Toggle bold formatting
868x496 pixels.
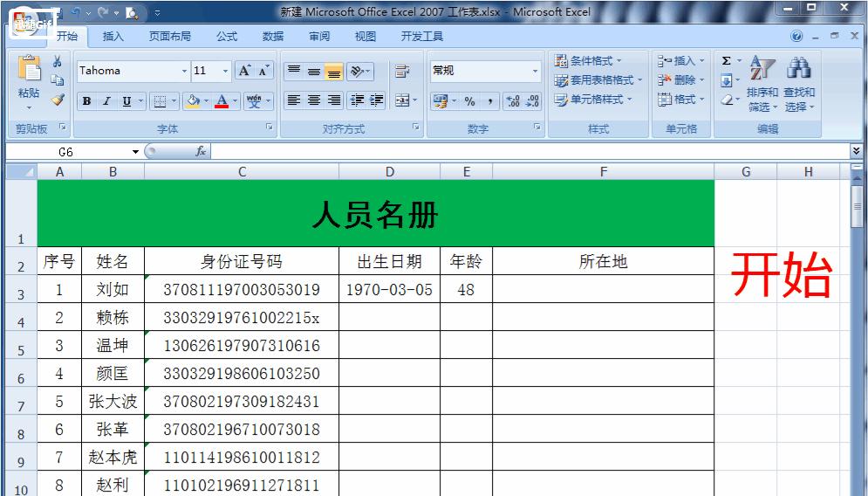[86, 101]
